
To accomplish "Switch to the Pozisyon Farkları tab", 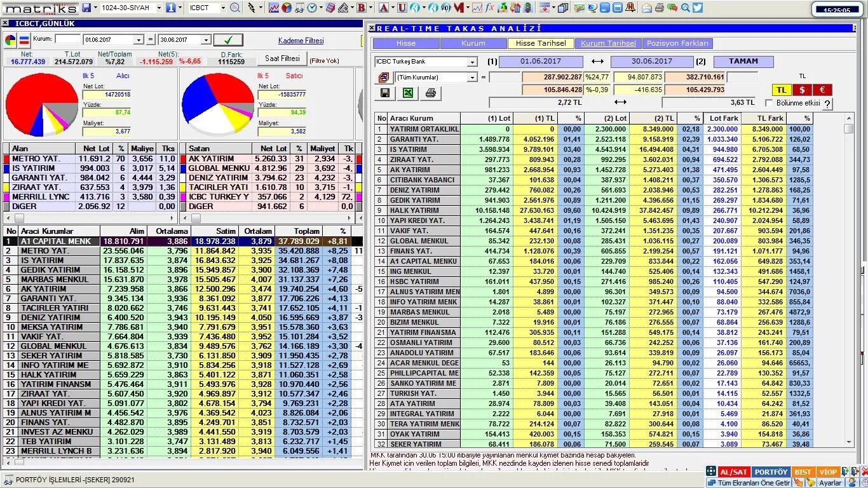I will (677, 43).
